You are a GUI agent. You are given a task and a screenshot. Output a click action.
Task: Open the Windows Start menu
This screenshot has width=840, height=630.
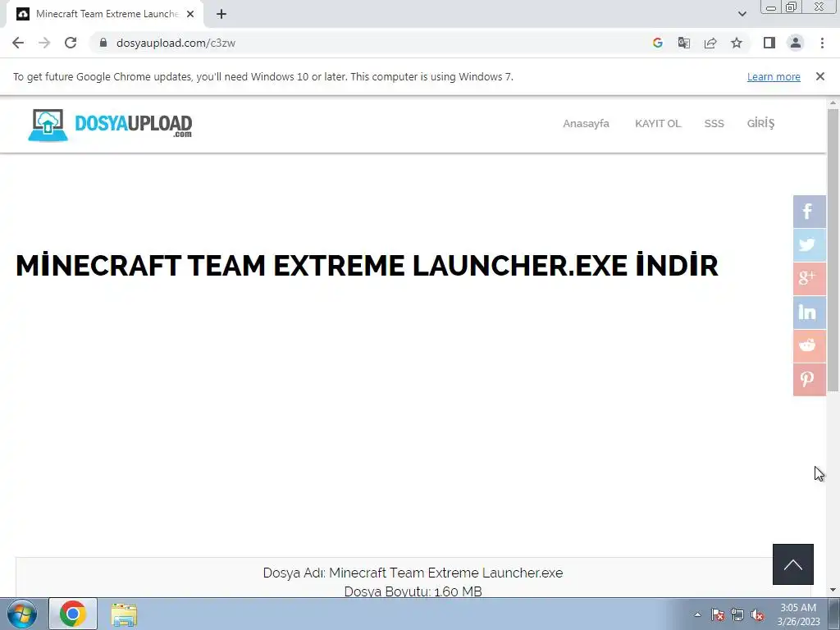(x=22, y=614)
